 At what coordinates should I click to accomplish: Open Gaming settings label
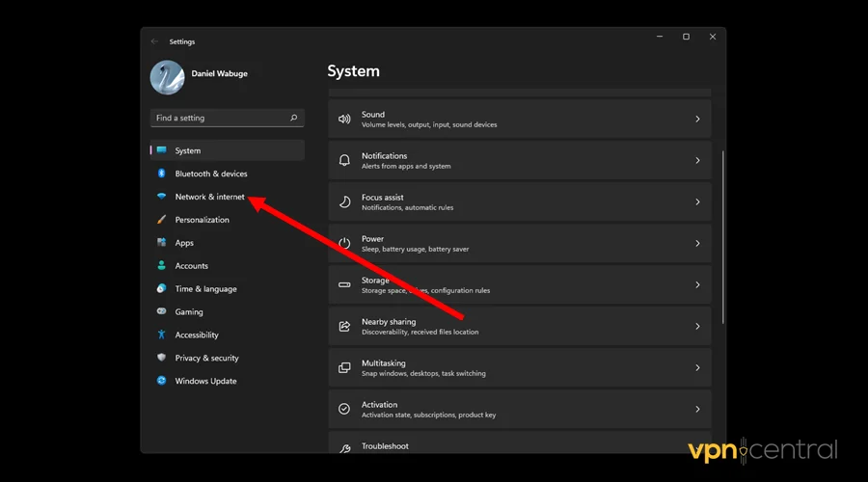tap(189, 312)
